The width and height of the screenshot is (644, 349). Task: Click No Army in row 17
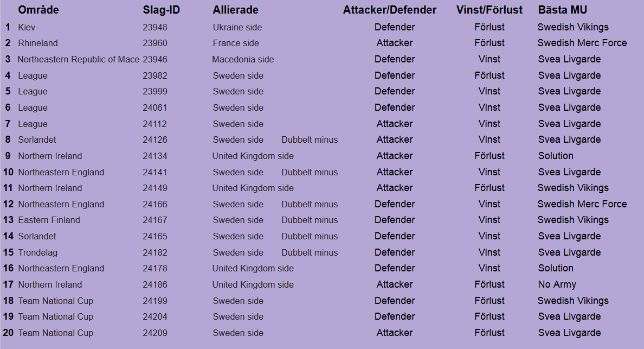click(557, 284)
